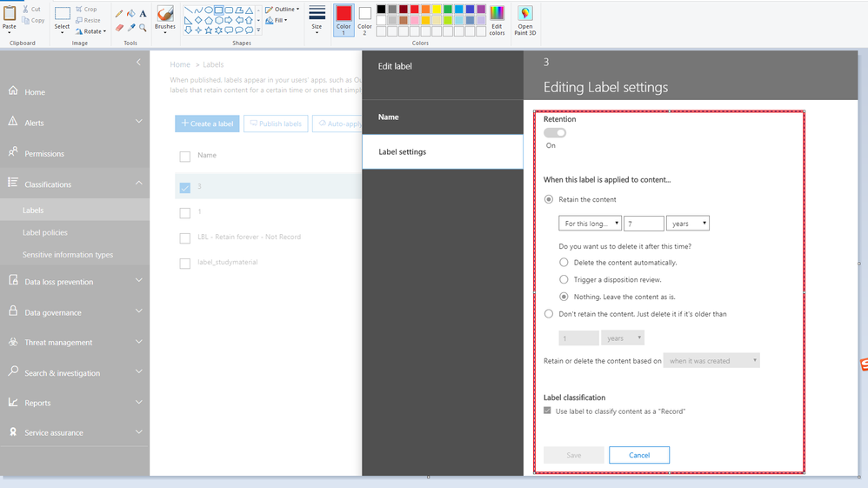Viewport: 868px width, 488px height.
Task: Pick the yellow color in the palette
Action: pos(437,9)
